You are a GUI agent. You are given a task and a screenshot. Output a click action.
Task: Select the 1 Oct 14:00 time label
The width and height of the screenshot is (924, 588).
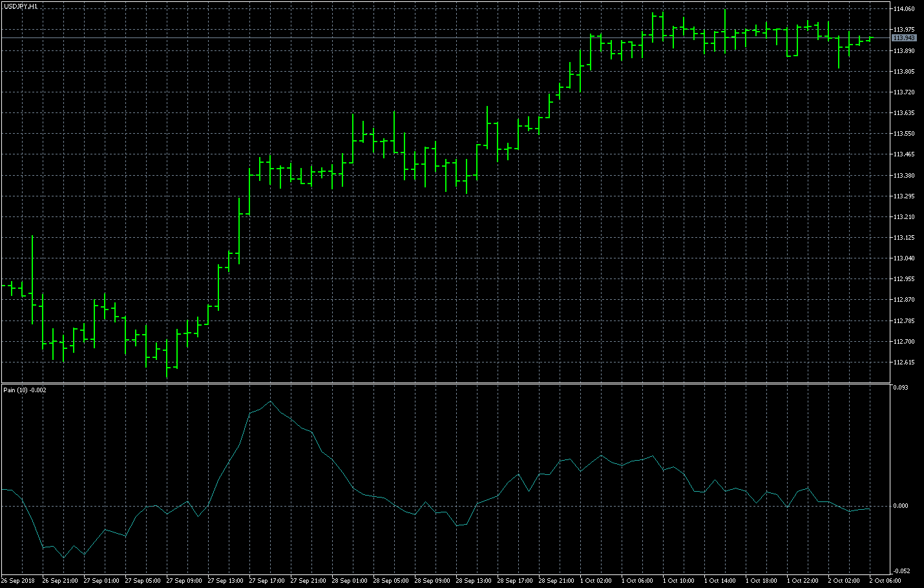click(x=720, y=581)
